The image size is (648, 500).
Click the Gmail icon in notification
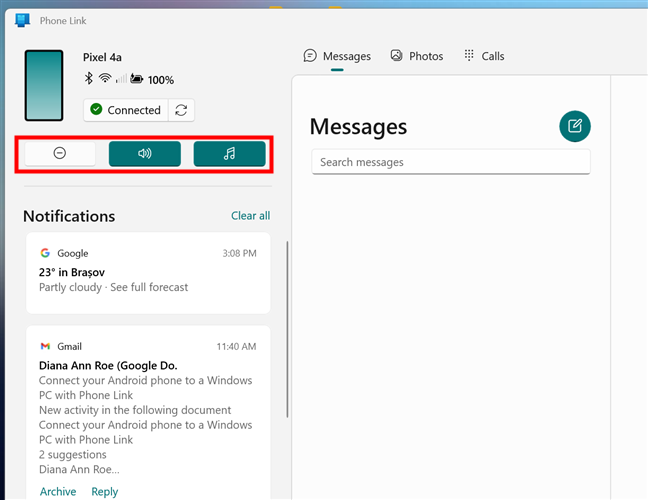click(x=45, y=346)
